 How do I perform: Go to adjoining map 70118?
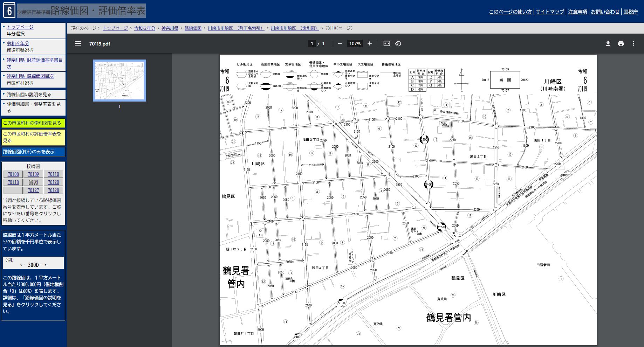point(13,182)
